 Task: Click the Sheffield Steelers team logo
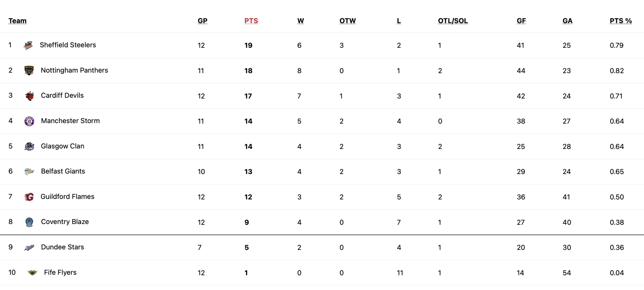(x=28, y=46)
